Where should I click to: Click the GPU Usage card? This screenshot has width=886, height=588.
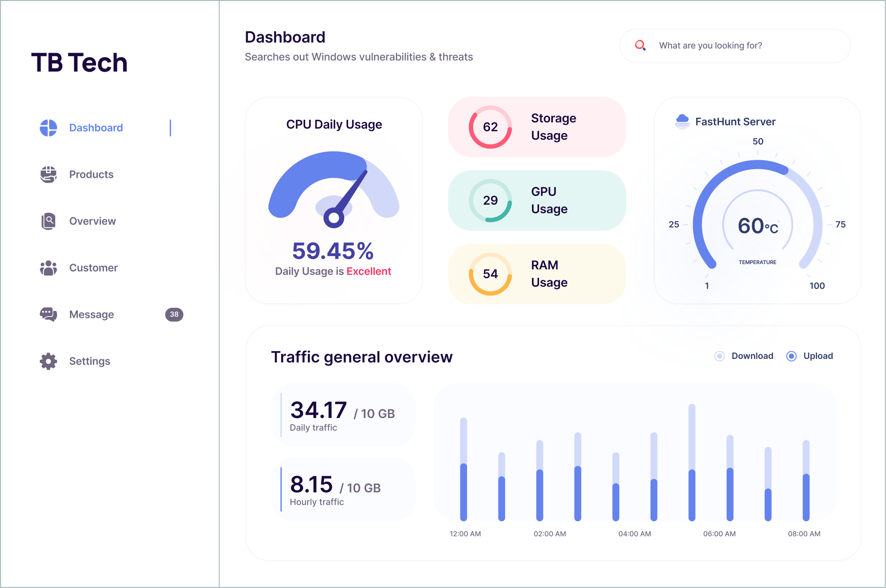537,200
